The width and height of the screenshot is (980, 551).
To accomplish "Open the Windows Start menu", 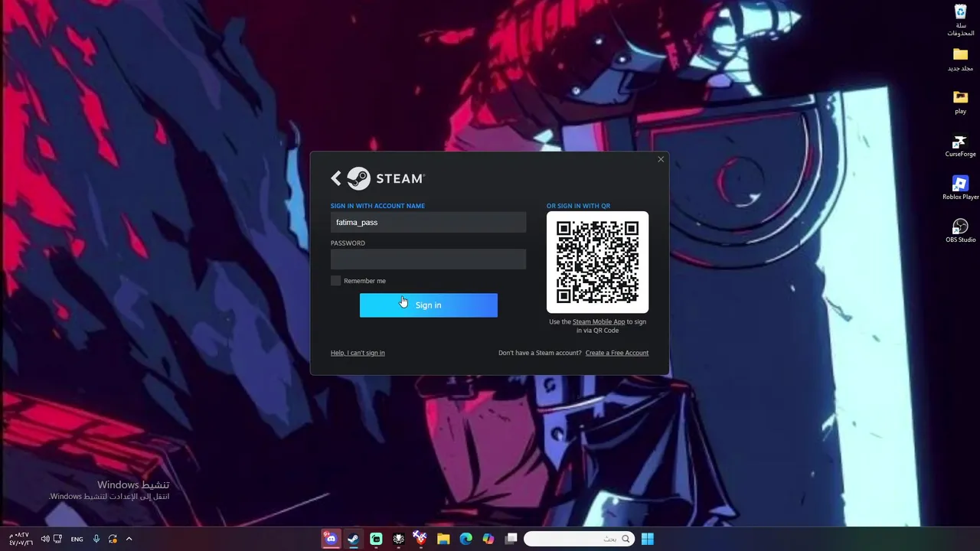I will (647, 539).
